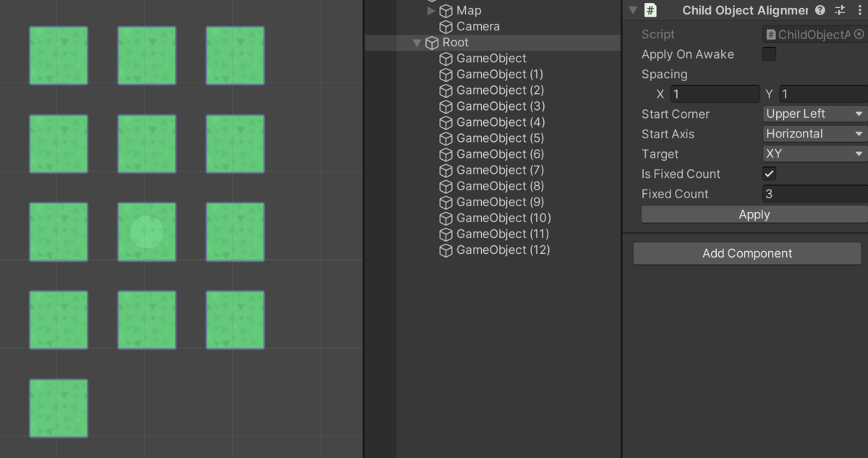
Task: Click the script object picker circle
Action: [859, 33]
